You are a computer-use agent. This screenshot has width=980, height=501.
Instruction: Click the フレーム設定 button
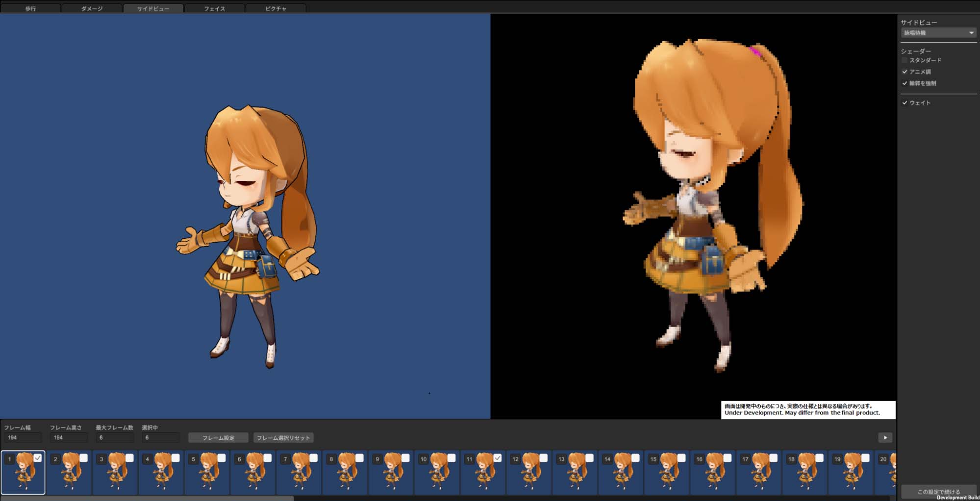coord(219,438)
